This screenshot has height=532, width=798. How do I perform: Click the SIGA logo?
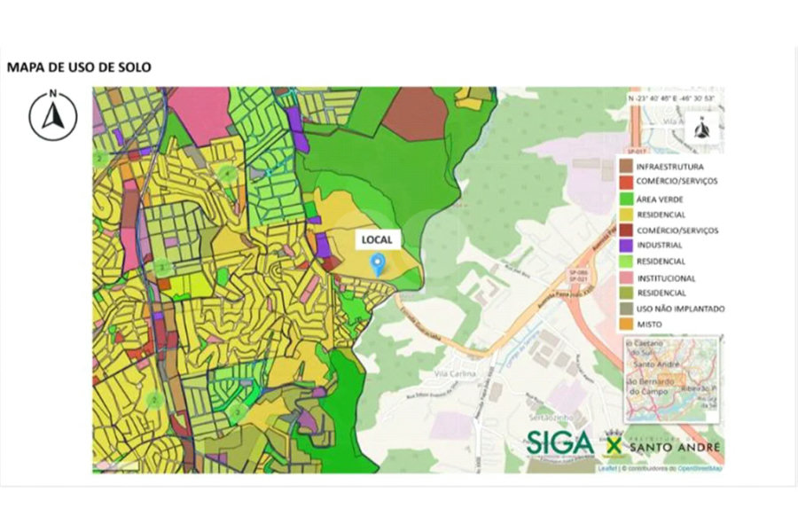pos(559,443)
